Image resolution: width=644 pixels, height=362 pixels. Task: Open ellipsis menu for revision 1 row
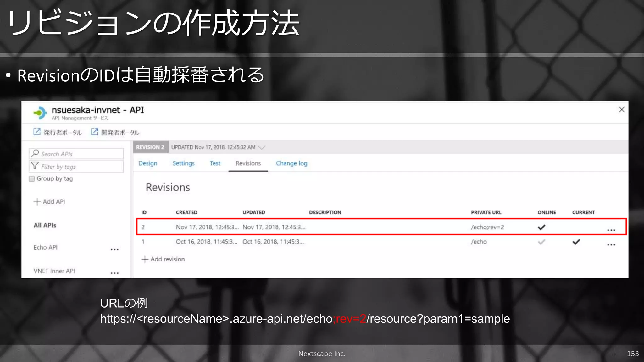point(611,245)
